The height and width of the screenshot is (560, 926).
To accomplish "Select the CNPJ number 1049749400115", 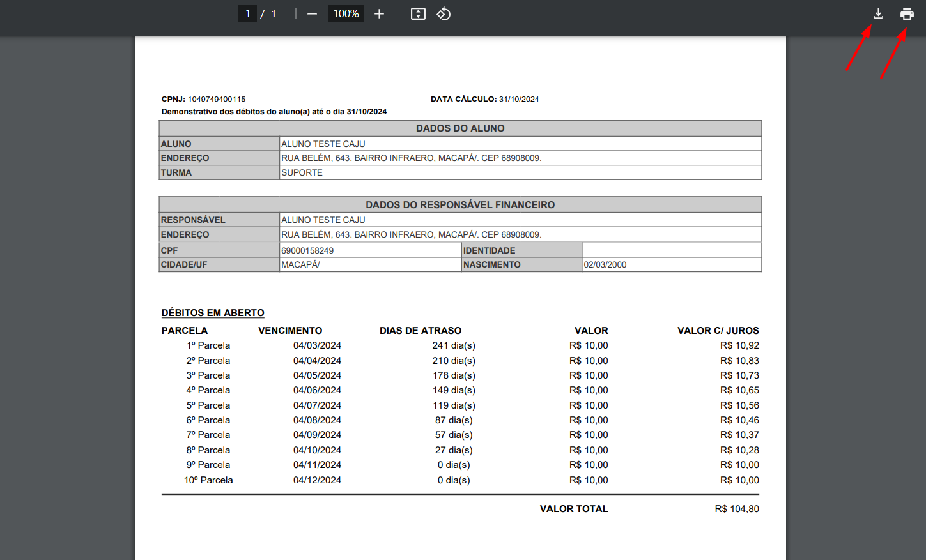I will pos(217,99).
